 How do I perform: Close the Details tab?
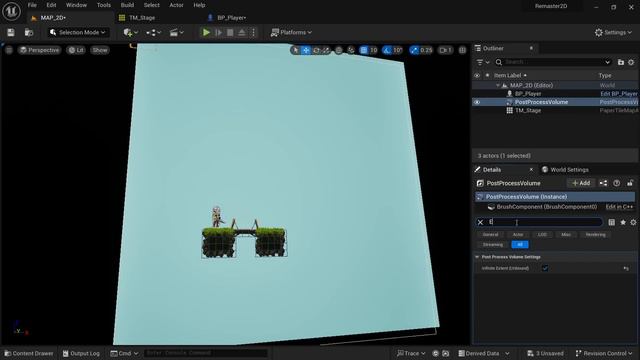pos(531,169)
